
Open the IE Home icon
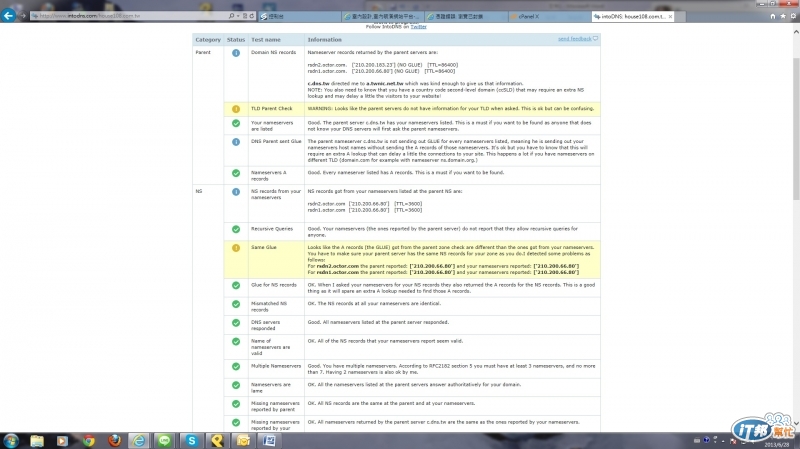tap(773, 16)
